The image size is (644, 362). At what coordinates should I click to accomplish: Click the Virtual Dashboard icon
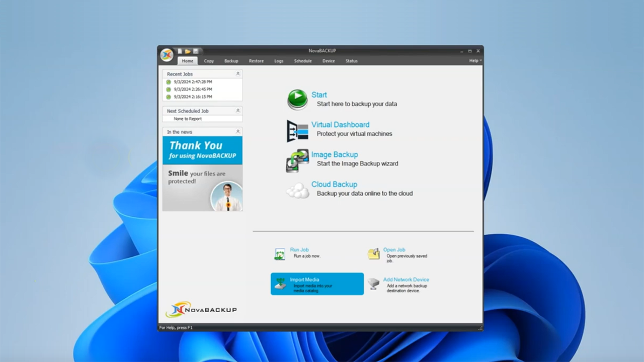point(297,131)
